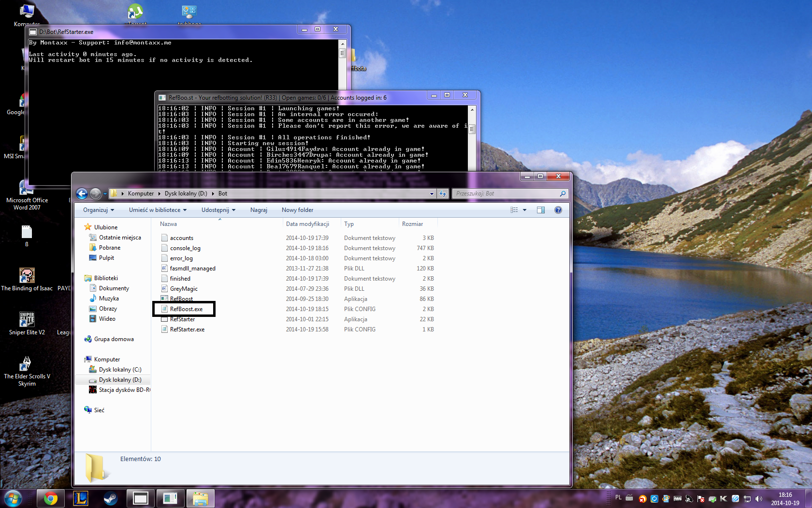Click the PL language indicator

[x=618, y=497]
